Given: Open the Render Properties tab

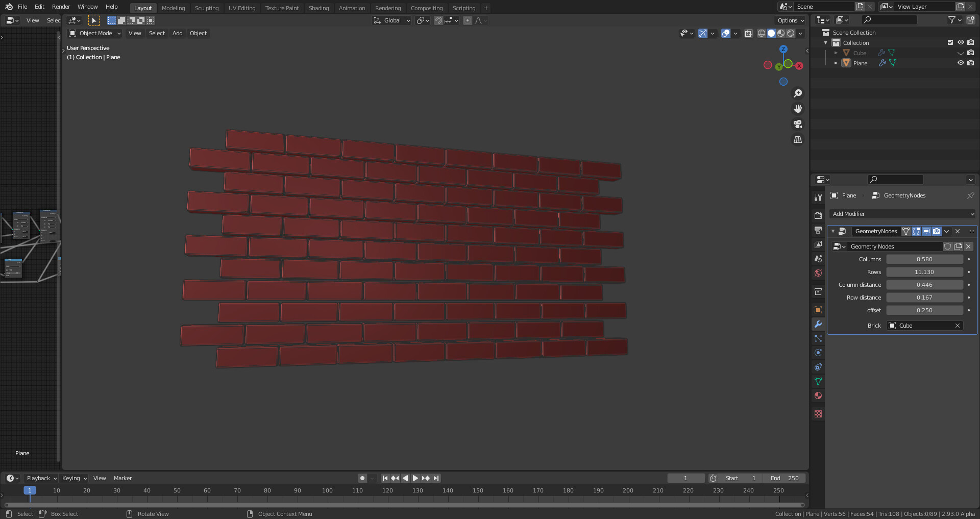Looking at the screenshot, I should pos(818,216).
